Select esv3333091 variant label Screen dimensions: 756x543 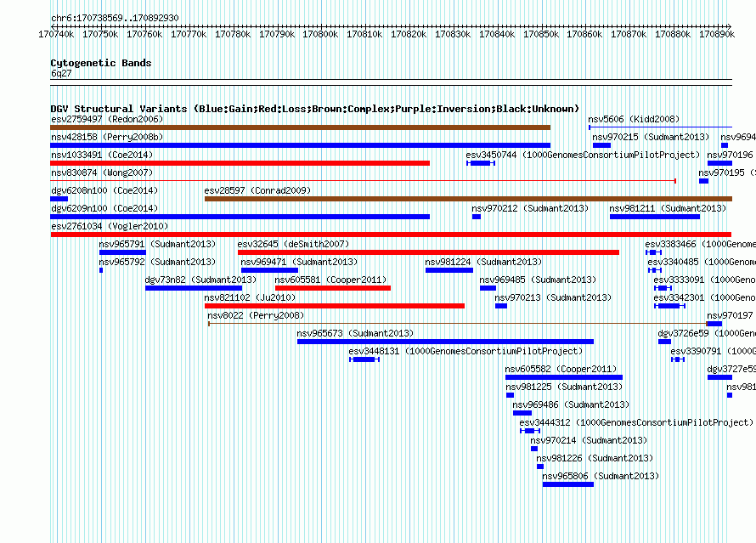click(x=704, y=280)
